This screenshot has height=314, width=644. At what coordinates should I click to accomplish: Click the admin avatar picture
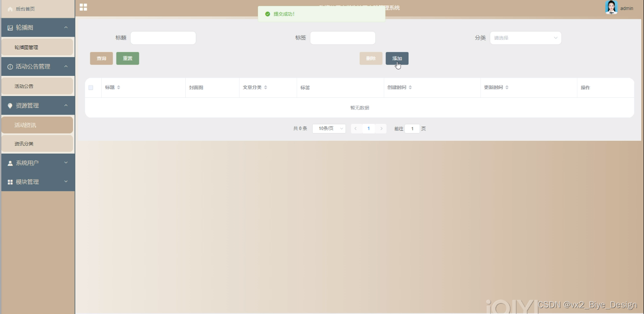tap(611, 7)
